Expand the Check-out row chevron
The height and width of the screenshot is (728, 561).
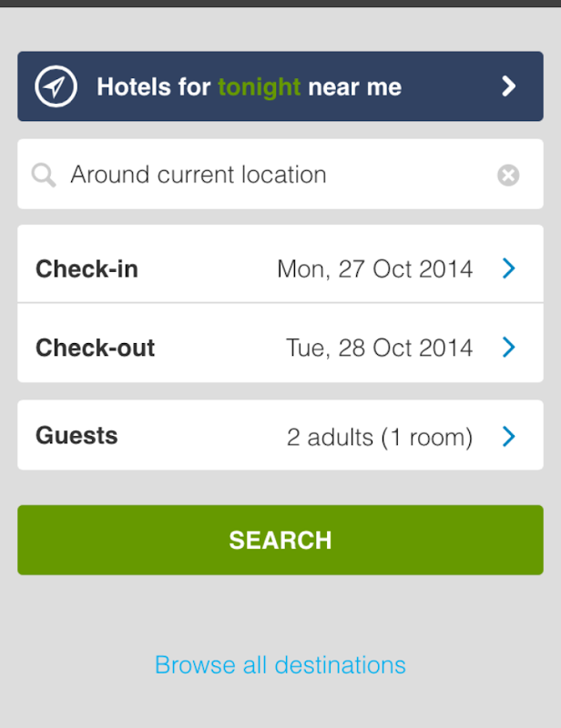point(508,348)
